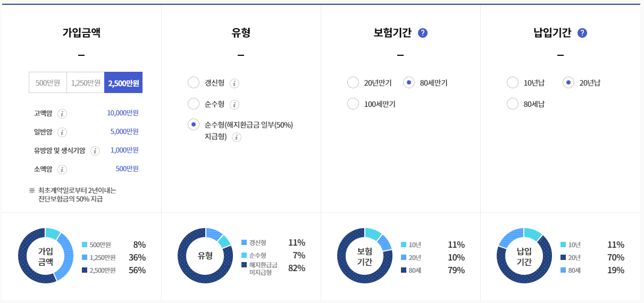Show info for 유방암 및 생식기암
The height and width of the screenshot is (303, 644).
coord(95,151)
